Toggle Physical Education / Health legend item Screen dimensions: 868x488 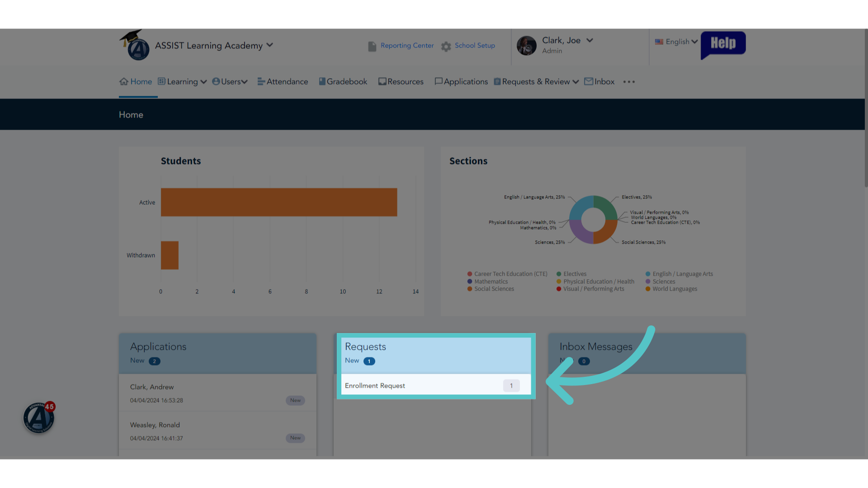pos(595,282)
